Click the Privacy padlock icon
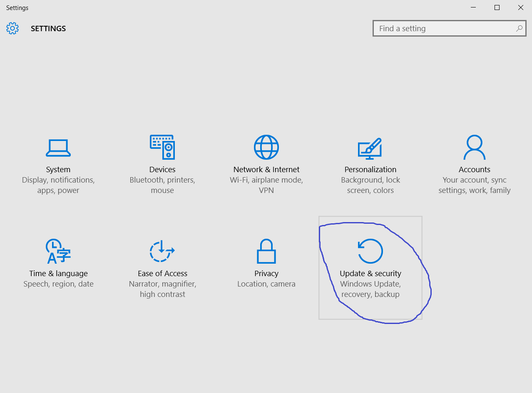The image size is (532, 393). coord(266,251)
